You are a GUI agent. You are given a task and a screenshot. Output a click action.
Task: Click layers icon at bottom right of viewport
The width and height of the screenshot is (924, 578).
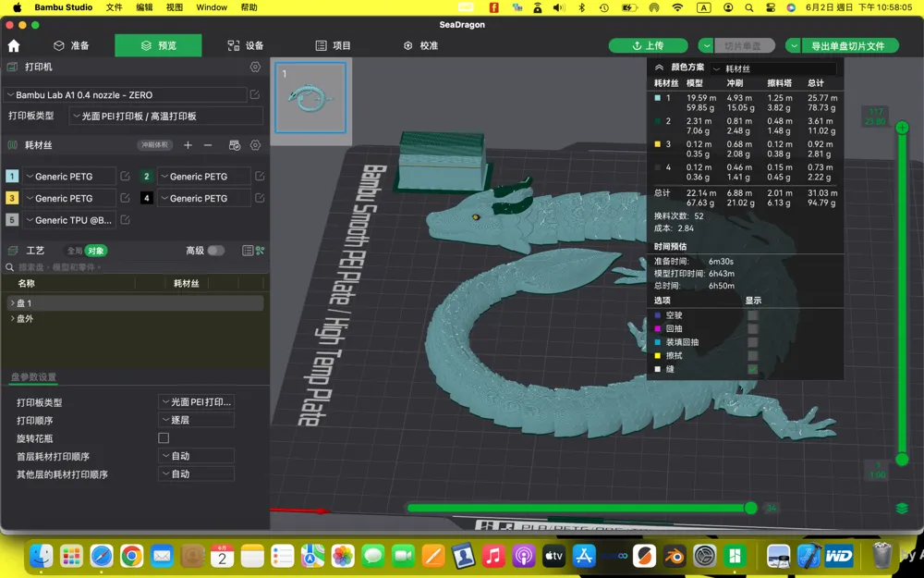pos(902,508)
